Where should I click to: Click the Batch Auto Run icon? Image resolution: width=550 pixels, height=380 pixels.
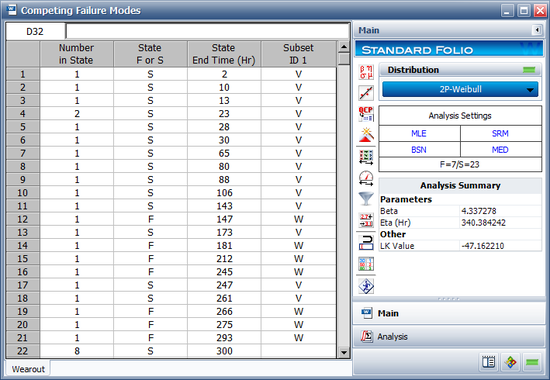click(x=366, y=264)
